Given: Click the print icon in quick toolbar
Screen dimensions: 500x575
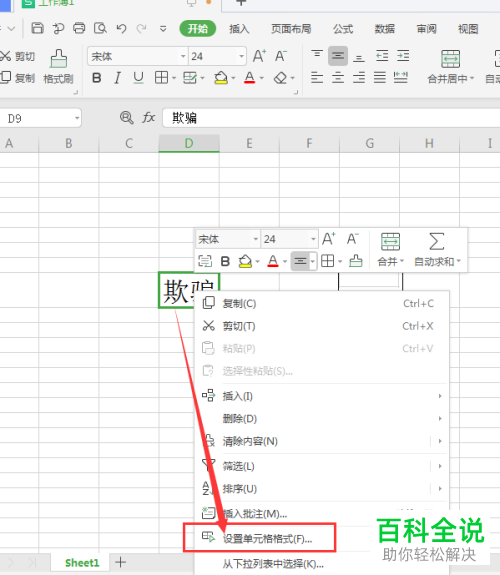Looking at the screenshot, I should coord(79,28).
